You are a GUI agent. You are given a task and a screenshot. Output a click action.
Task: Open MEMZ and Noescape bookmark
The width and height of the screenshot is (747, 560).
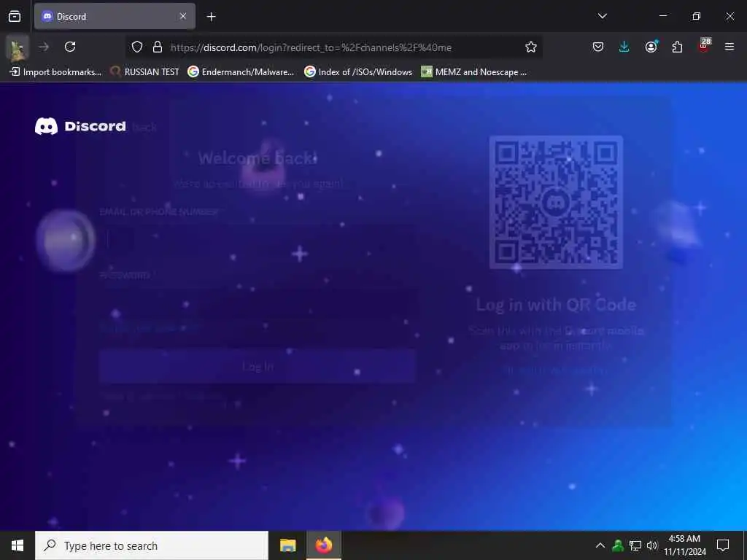474,72
